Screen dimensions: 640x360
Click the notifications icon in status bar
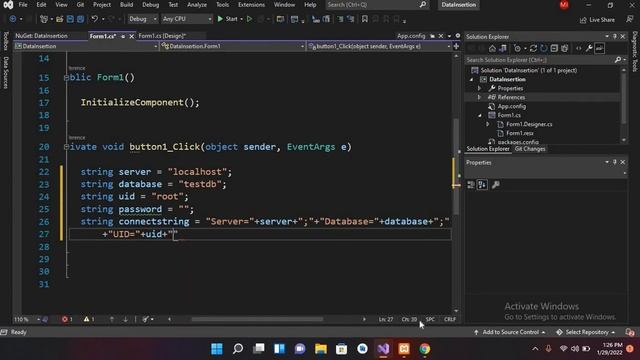tap(630, 332)
